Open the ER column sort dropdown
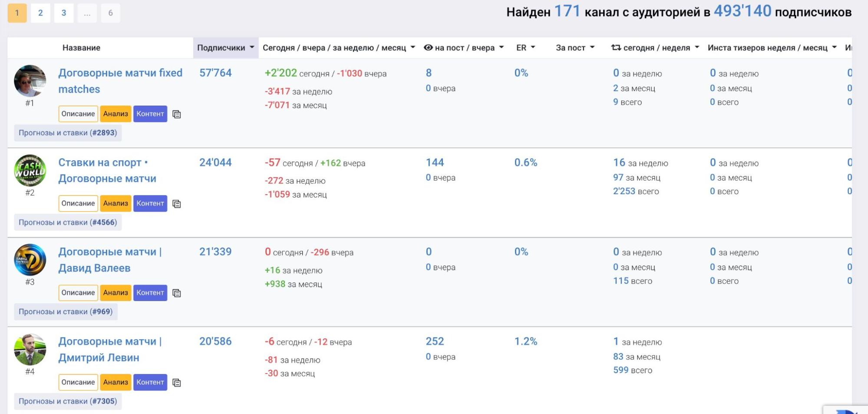868x414 pixels. pos(525,48)
